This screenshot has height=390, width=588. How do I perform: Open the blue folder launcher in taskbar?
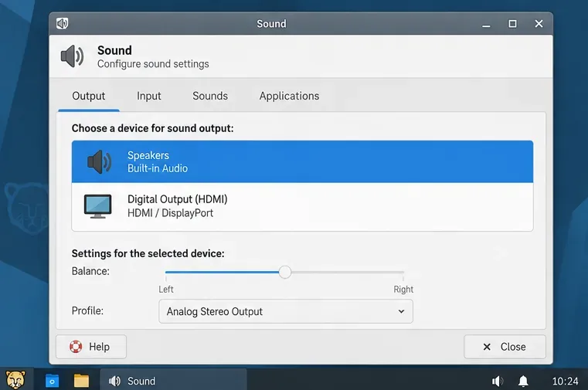pyautogui.click(x=52, y=381)
